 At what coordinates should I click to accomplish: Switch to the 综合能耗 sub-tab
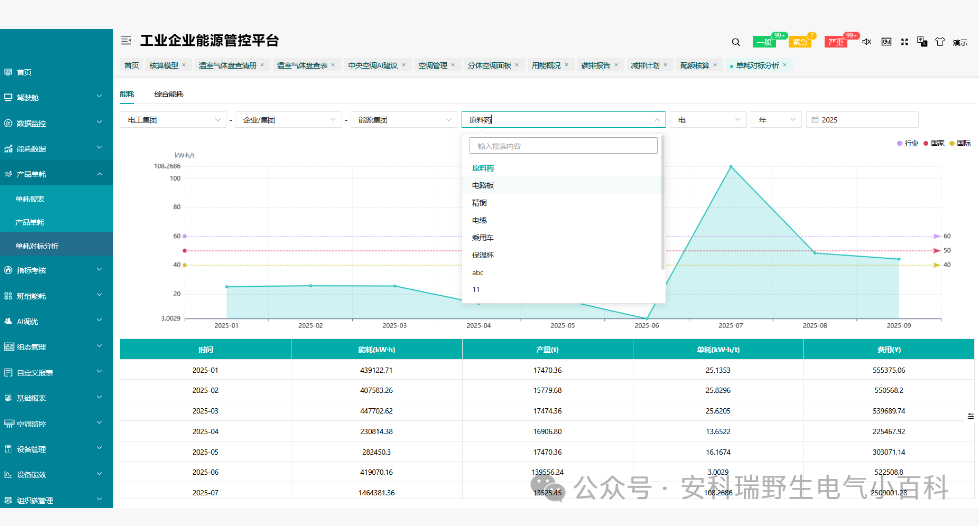click(x=169, y=94)
